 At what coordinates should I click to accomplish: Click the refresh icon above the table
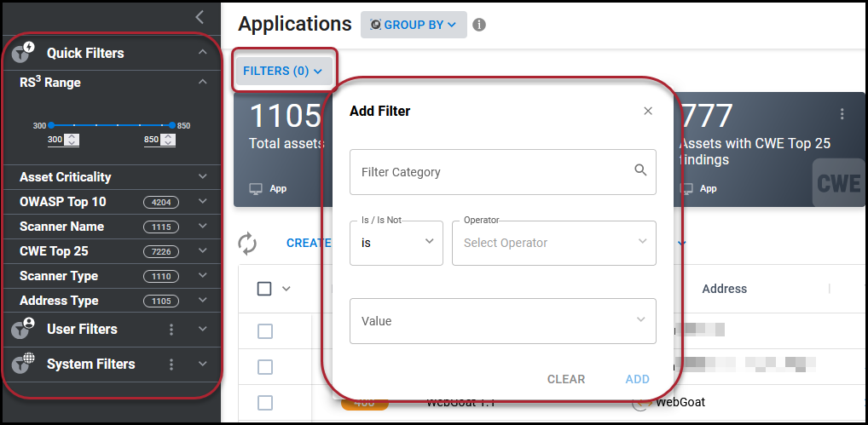(247, 244)
